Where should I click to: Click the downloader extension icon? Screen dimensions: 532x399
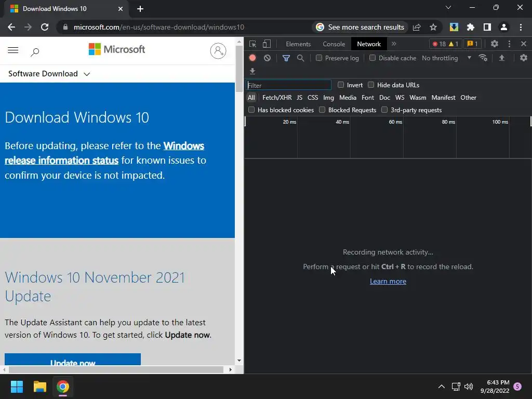(454, 27)
